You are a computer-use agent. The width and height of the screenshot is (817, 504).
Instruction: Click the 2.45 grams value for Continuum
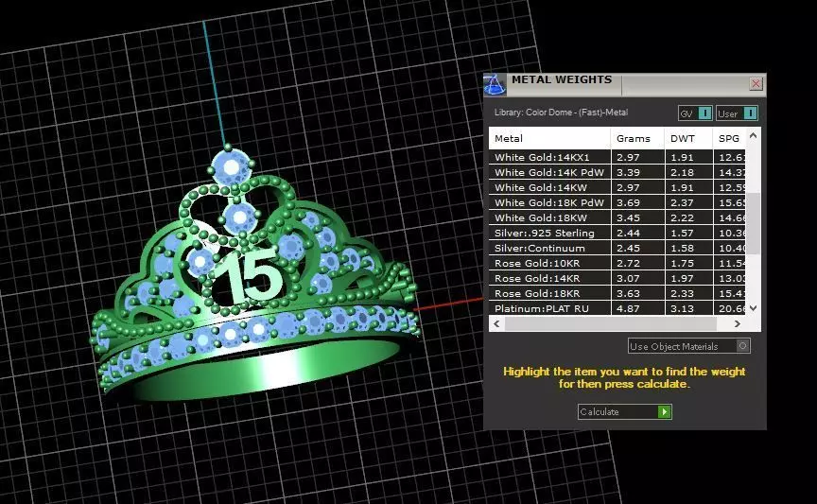[628, 248]
